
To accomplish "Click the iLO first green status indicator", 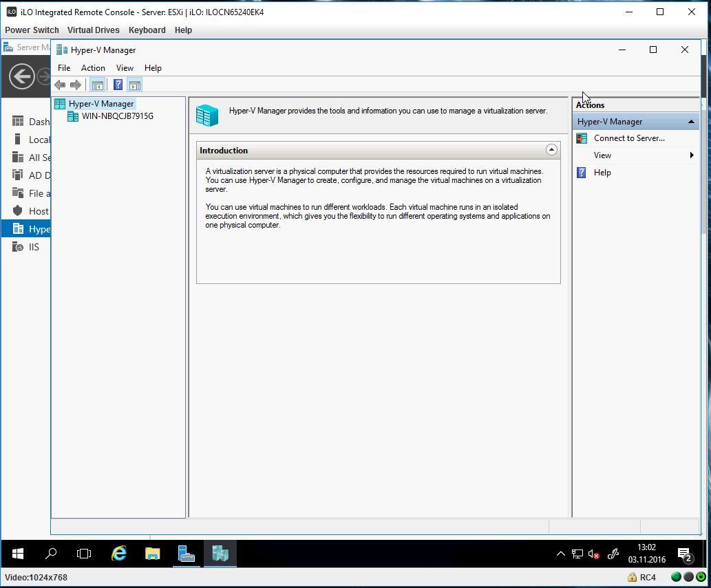I will (676, 577).
